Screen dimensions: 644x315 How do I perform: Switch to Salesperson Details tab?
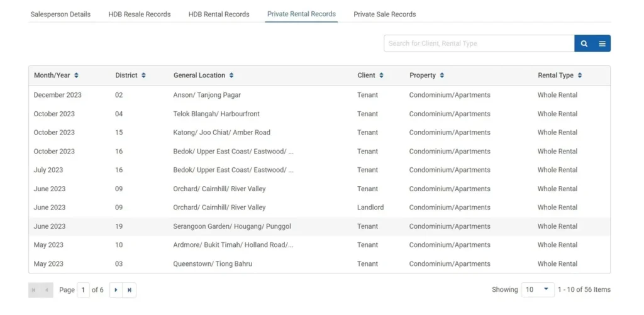click(x=60, y=14)
